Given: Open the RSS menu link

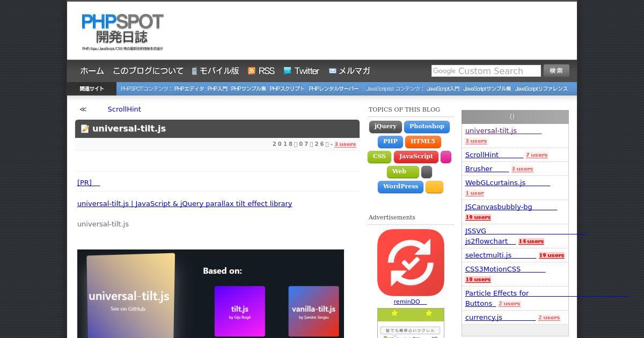Looking at the screenshot, I should [x=267, y=71].
